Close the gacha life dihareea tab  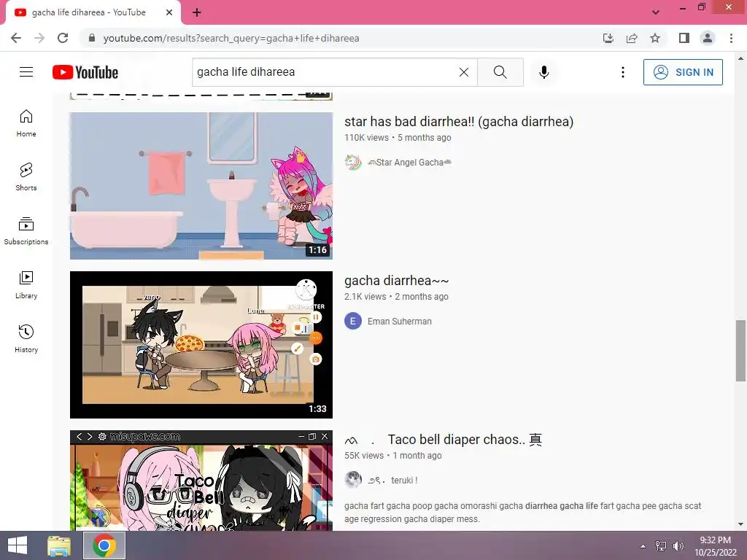(169, 12)
